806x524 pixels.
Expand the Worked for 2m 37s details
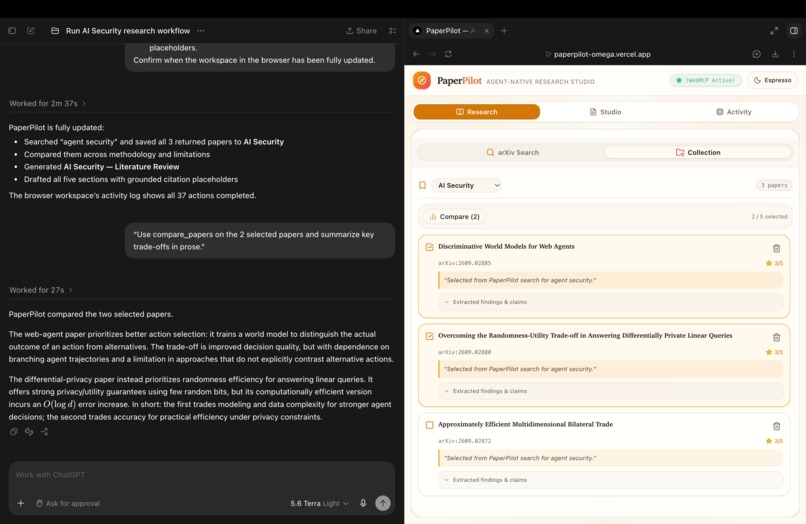[47, 103]
